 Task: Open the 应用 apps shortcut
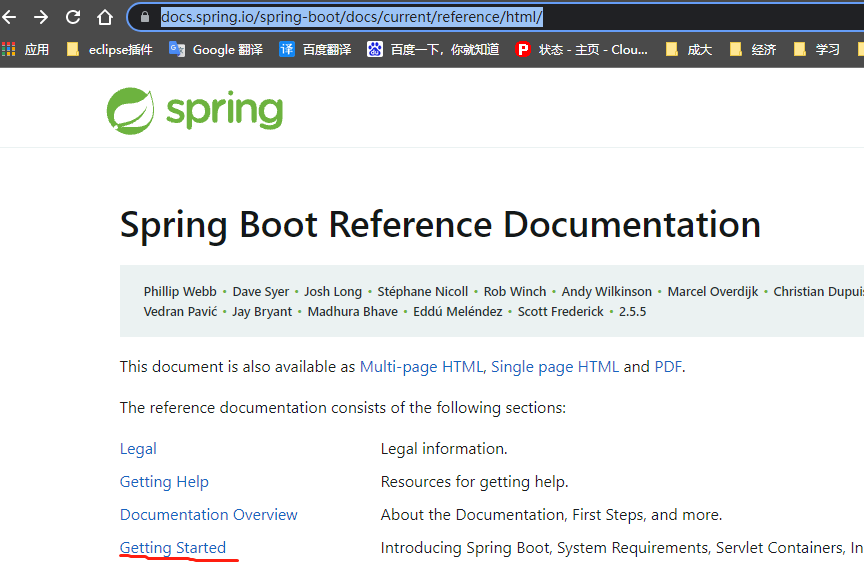tap(26, 50)
